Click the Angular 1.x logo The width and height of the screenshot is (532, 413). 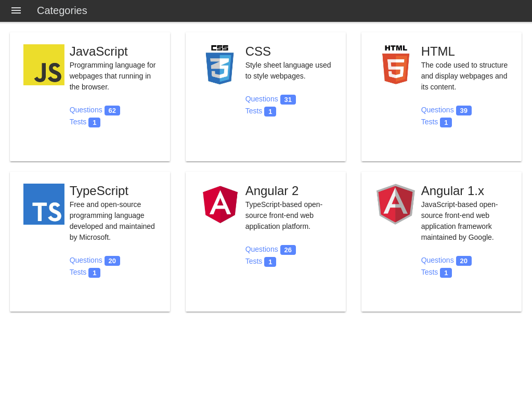pyautogui.click(x=396, y=204)
